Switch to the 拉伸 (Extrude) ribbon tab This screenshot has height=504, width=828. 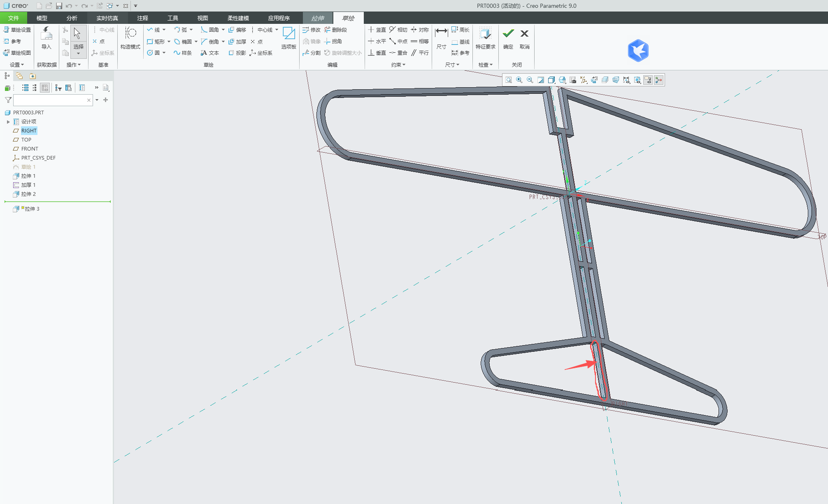(x=318, y=18)
